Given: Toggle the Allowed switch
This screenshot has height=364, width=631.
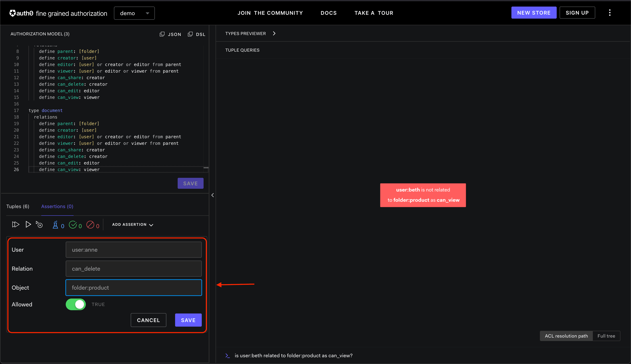Looking at the screenshot, I should [x=76, y=305].
